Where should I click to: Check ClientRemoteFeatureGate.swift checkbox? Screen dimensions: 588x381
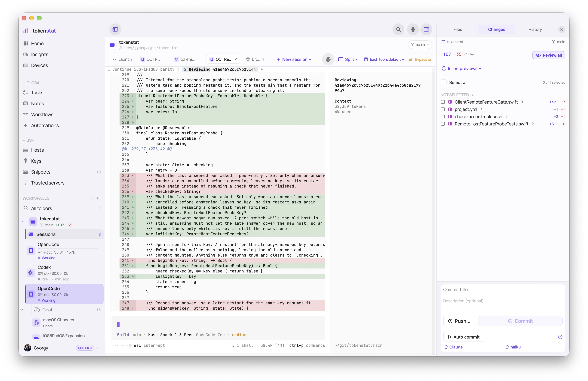pos(443,102)
